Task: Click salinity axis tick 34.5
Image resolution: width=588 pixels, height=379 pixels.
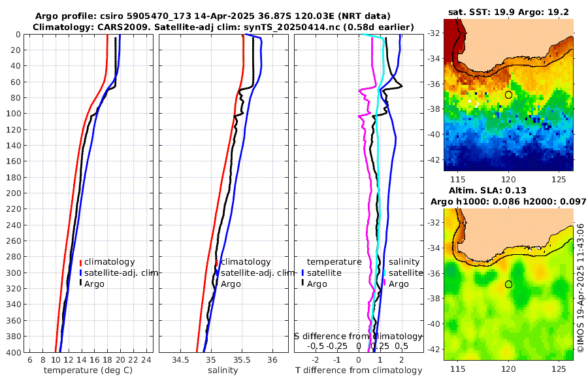Action: [x=180, y=360]
